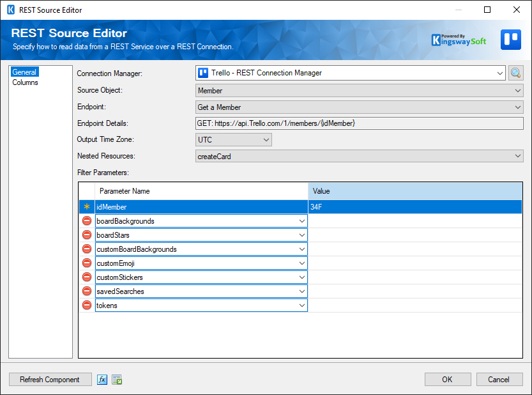Remove the customStickers parameter row

tap(87, 277)
